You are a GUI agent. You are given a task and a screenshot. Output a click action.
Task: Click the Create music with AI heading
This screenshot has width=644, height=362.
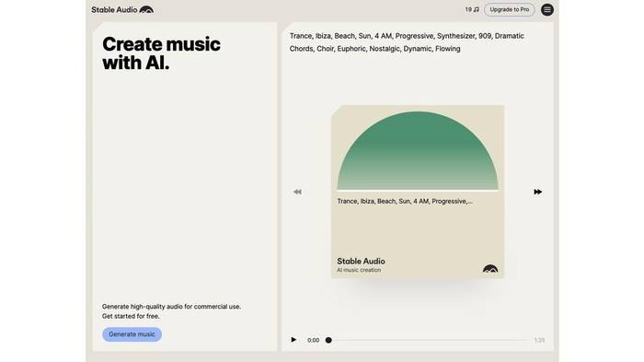coord(161,53)
